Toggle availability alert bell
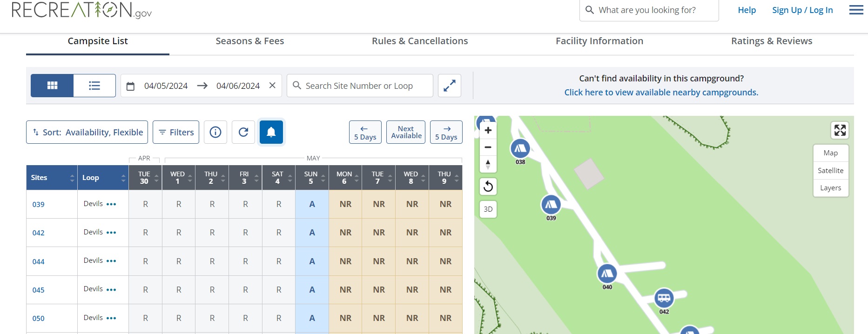 point(271,132)
